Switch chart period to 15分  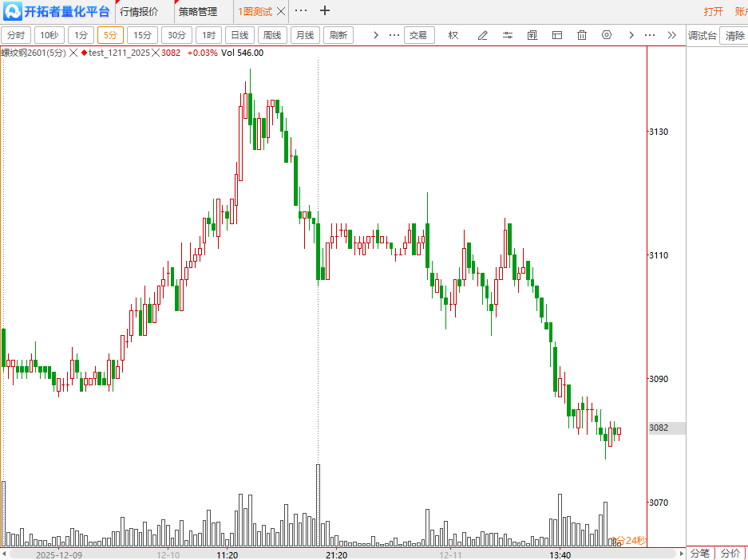[142, 35]
